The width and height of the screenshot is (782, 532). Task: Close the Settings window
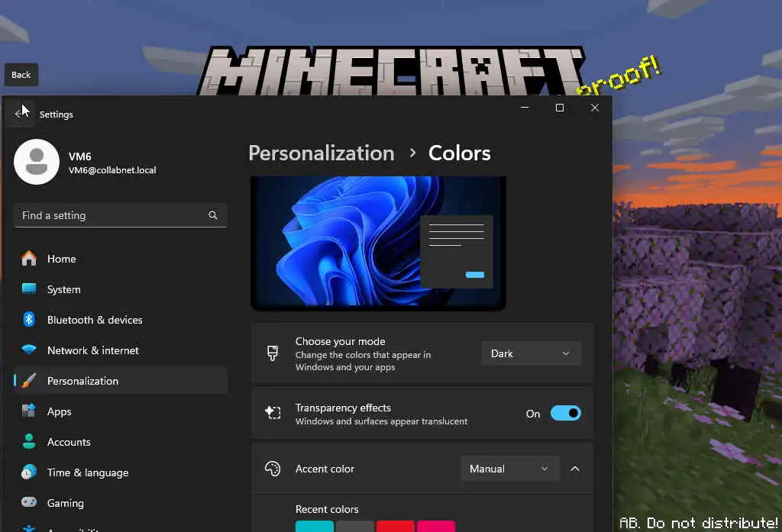(594, 107)
